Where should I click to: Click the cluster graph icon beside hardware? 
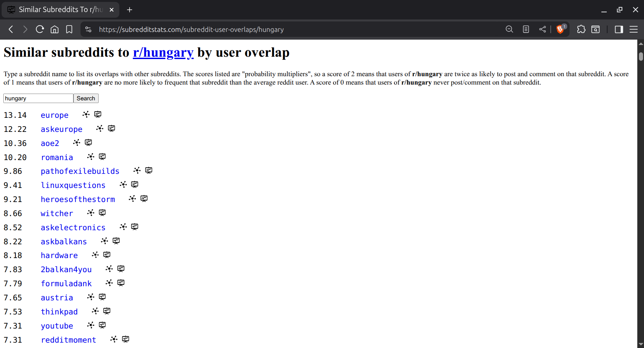96,255
